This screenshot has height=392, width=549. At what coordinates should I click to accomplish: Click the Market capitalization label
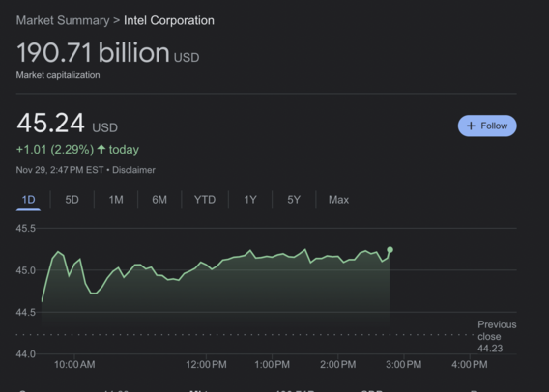(58, 75)
